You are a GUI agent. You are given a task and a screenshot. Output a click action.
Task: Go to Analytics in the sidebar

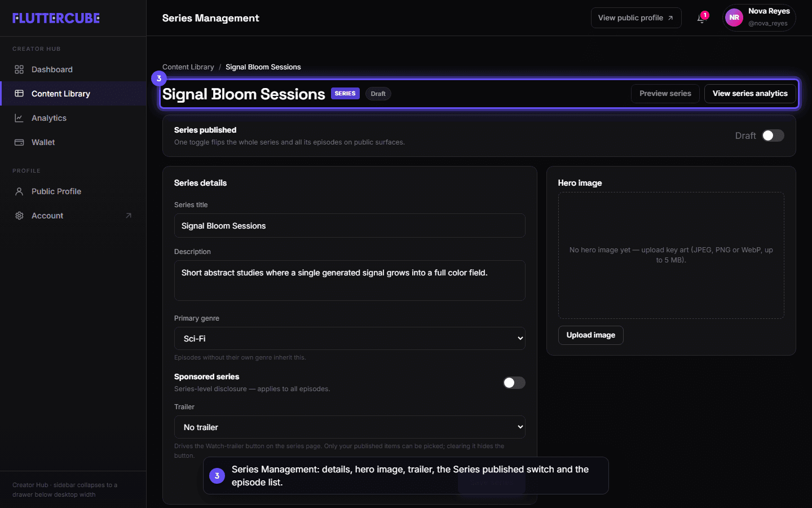click(x=73, y=118)
